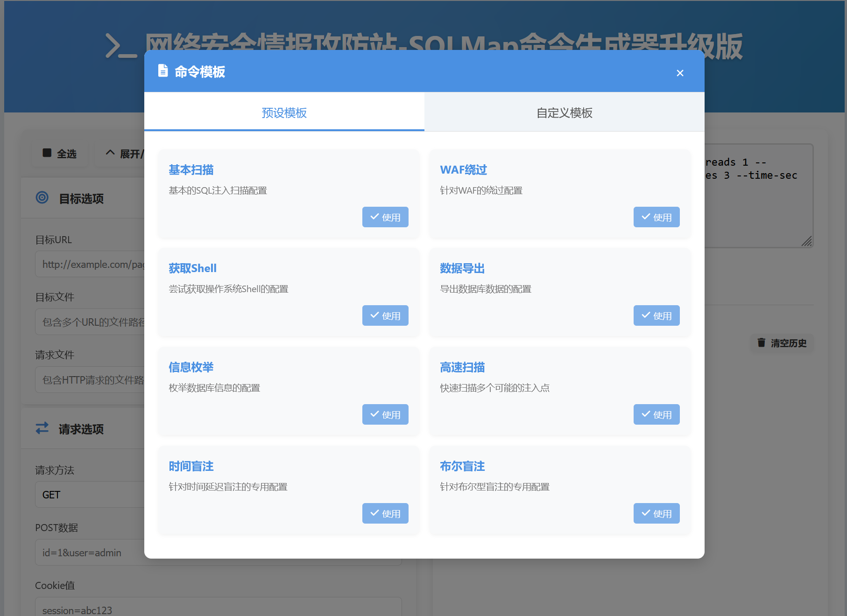The image size is (847, 616).
Task: Click the Cookie值 input field
Action: (x=219, y=607)
